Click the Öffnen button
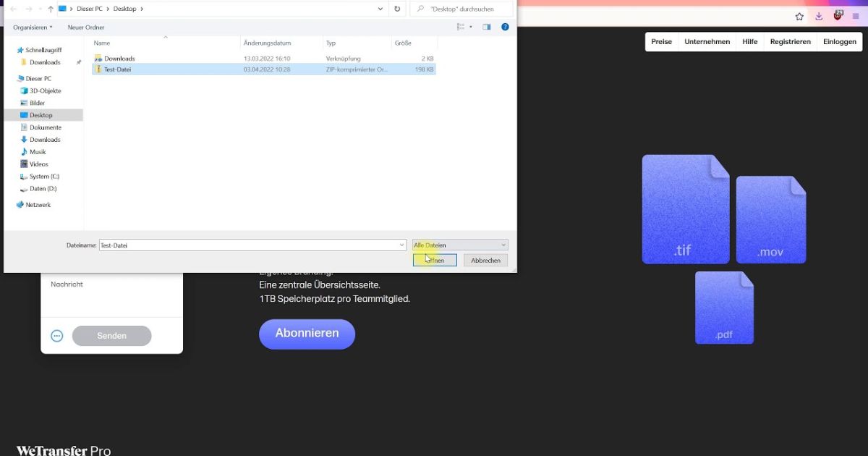 435,260
